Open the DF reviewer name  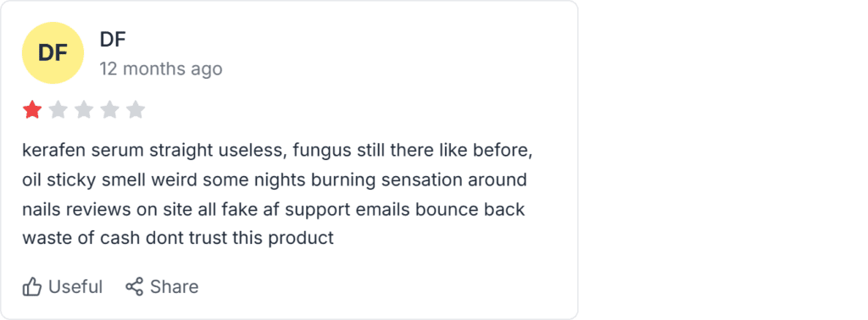coord(113,39)
